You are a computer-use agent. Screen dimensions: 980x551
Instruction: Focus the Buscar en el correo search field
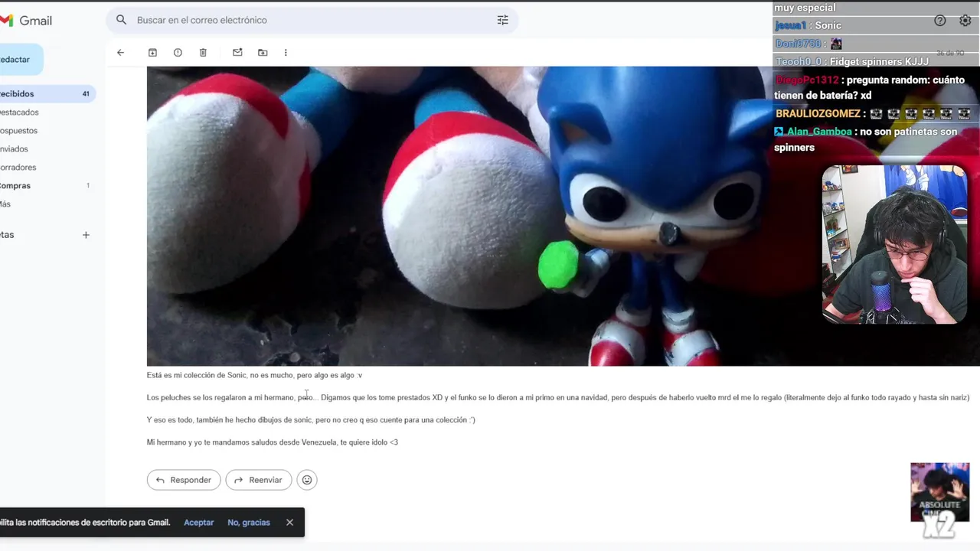[312, 20]
